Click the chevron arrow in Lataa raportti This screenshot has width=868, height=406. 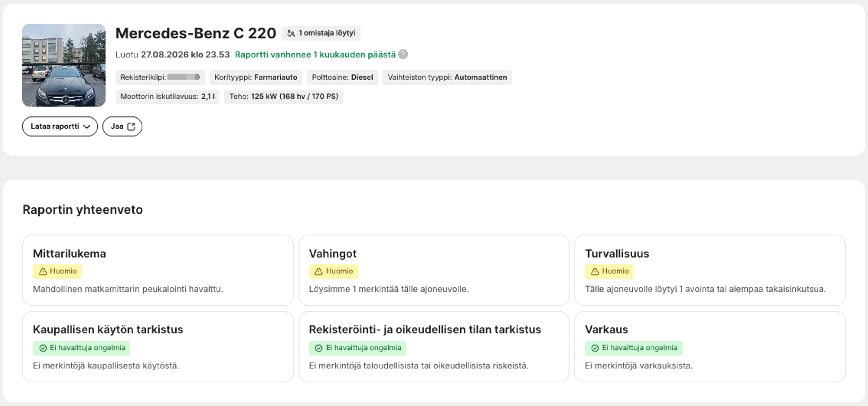[87, 127]
